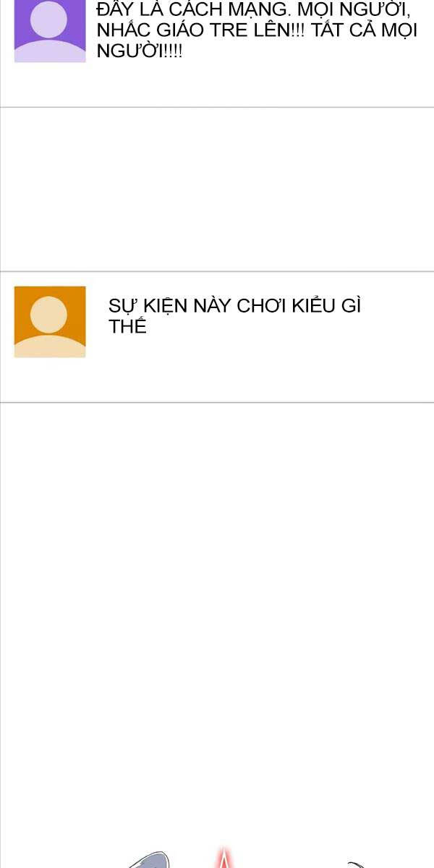Select the empty comment row between comments

[x=217, y=190]
